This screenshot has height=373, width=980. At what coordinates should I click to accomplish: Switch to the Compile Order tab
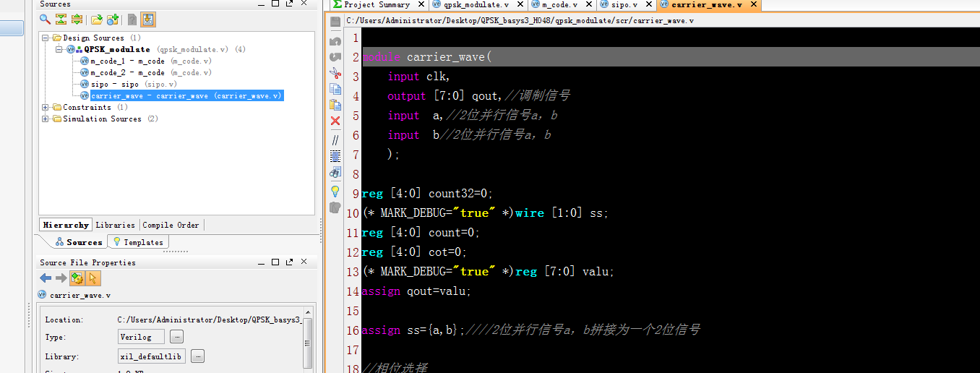(x=171, y=225)
